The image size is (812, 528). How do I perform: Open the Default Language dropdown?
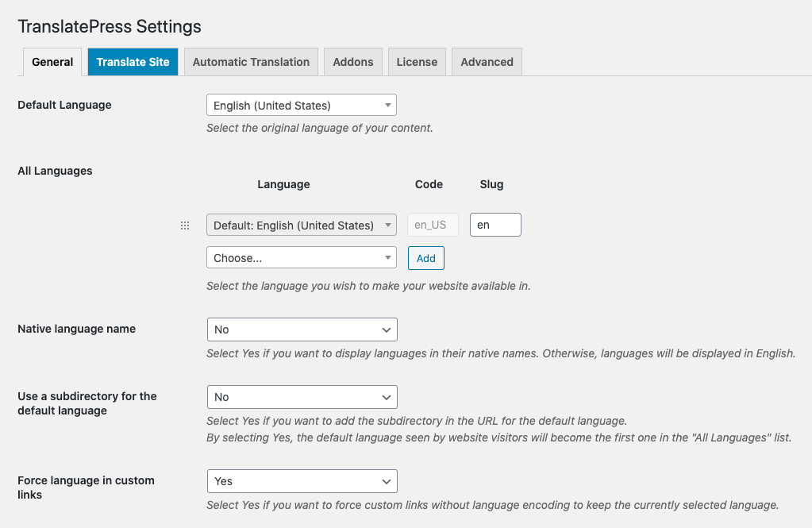[302, 105]
